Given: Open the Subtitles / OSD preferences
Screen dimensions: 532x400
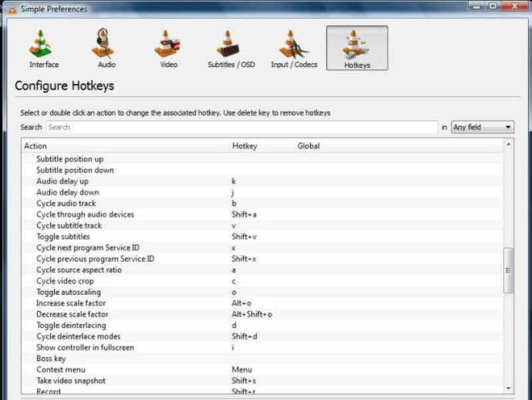Looking at the screenshot, I should 231,48.
